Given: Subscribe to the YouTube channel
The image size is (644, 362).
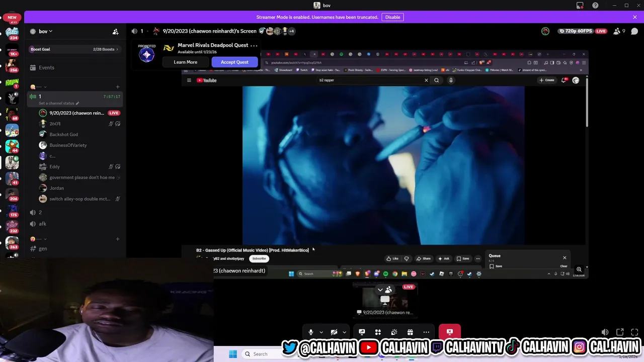Looking at the screenshot, I should [x=259, y=258].
